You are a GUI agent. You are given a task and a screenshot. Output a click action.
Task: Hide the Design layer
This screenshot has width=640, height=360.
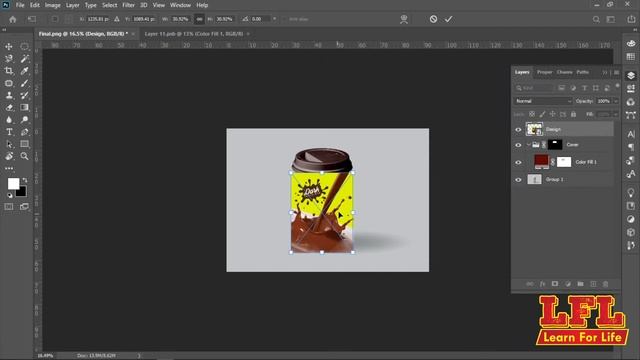click(518, 130)
